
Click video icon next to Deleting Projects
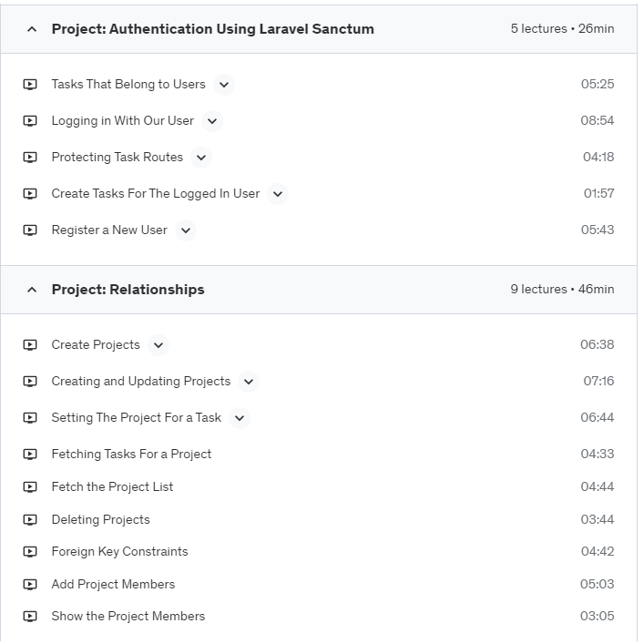[30, 520]
